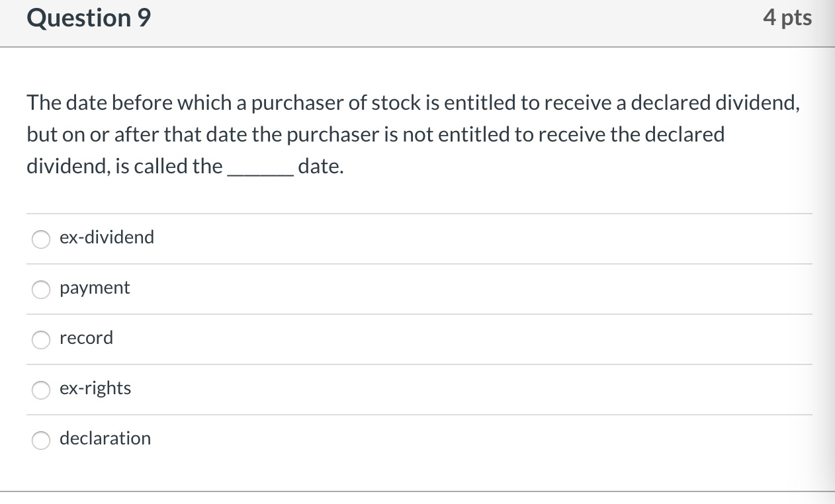Viewport: 835px width, 504px height.
Task: Click the 4 pts label
Action: [787, 18]
